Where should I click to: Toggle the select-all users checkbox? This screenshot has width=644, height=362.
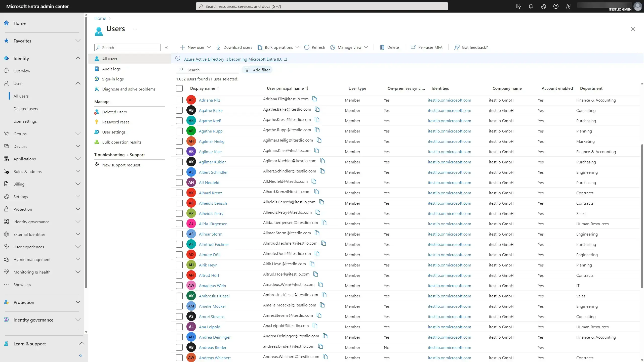click(179, 88)
